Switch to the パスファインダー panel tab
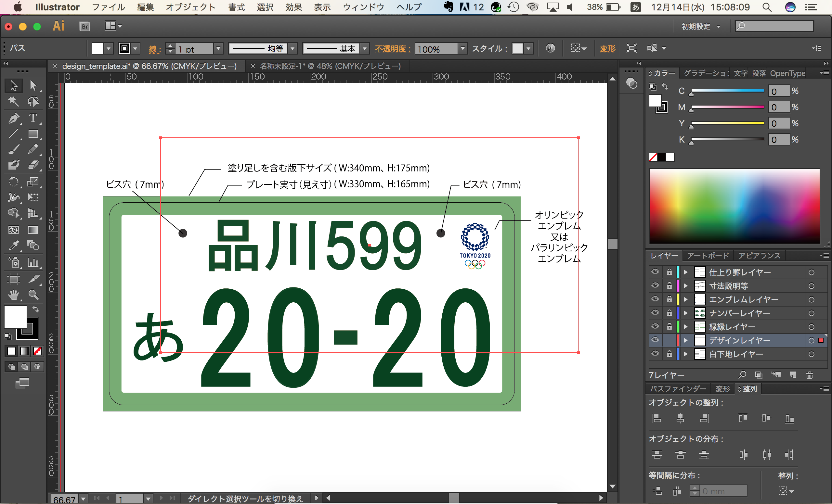The width and height of the screenshot is (832, 504). click(678, 389)
